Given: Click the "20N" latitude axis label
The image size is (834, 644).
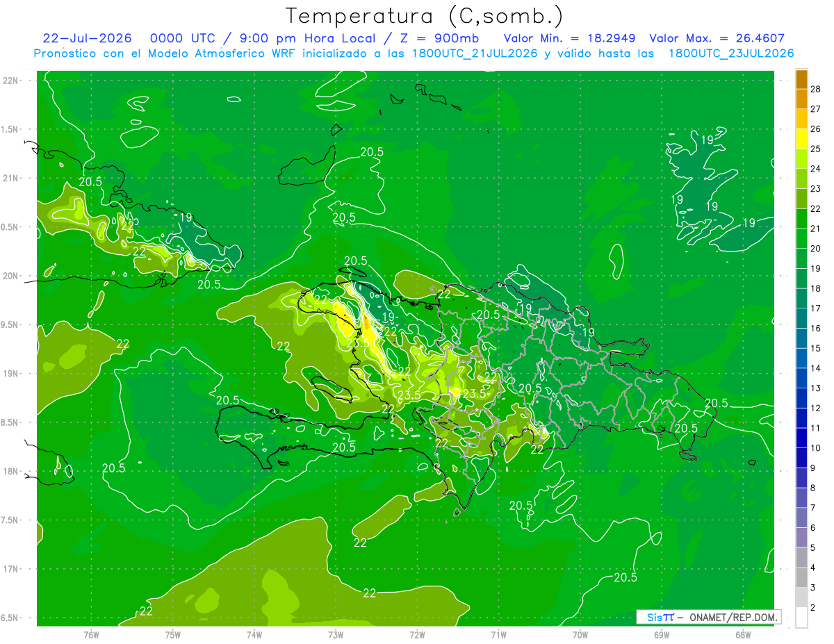Looking at the screenshot, I should pos(11,276).
